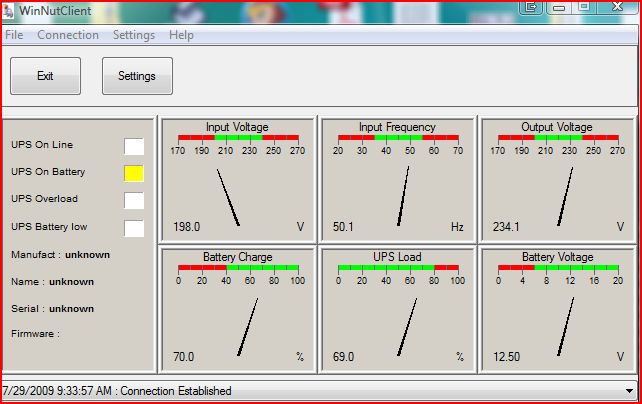
Task: Expand the connection status log dropdown arrow
Action: (628, 391)
